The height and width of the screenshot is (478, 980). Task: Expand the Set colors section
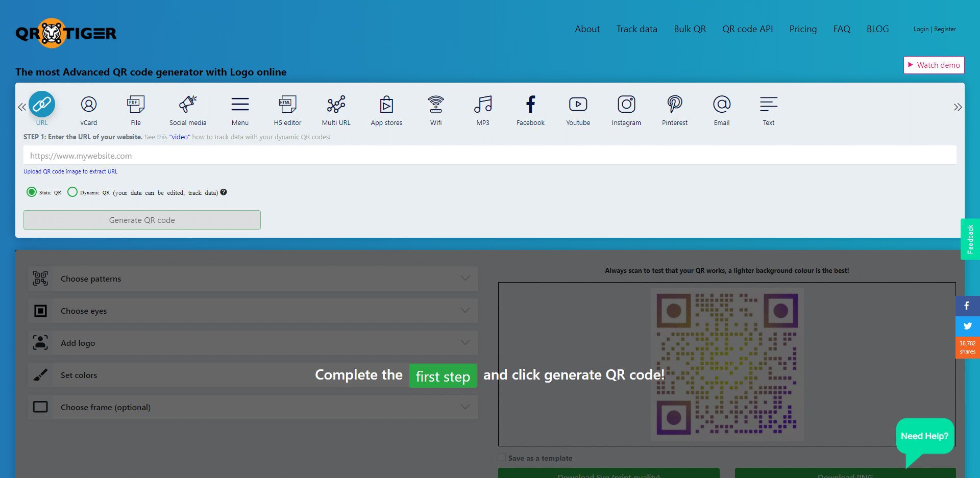click(x=253, y=375)
